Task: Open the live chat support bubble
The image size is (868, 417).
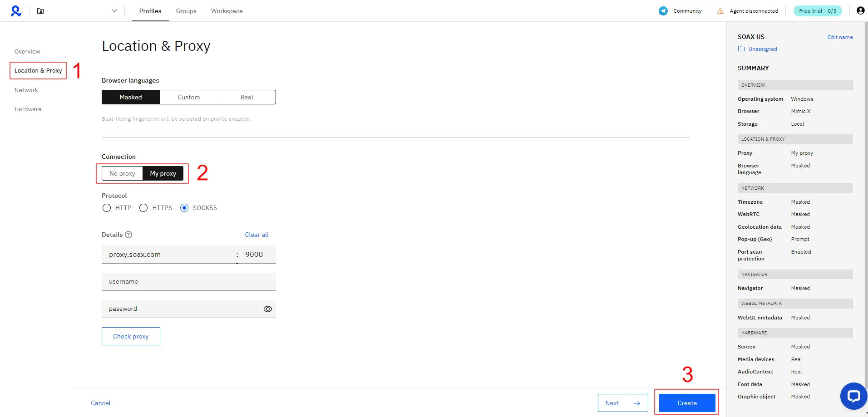Action: [x=853, y=396]
